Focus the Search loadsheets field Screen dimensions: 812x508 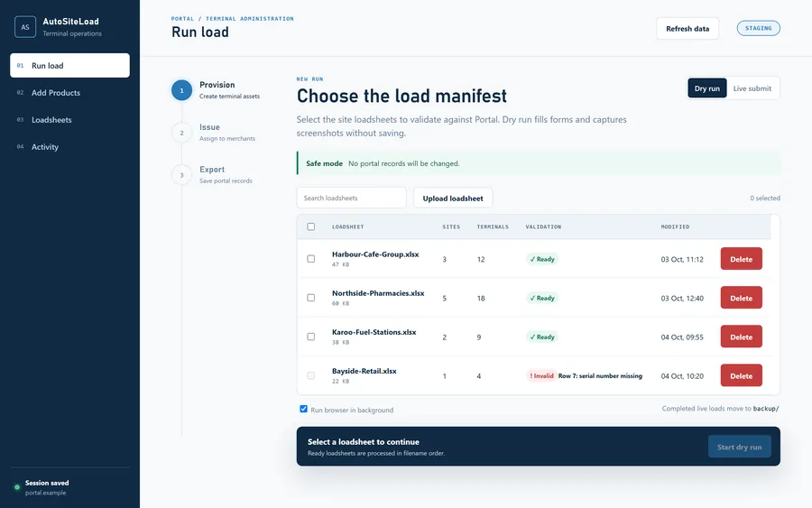tap(351, 198)
